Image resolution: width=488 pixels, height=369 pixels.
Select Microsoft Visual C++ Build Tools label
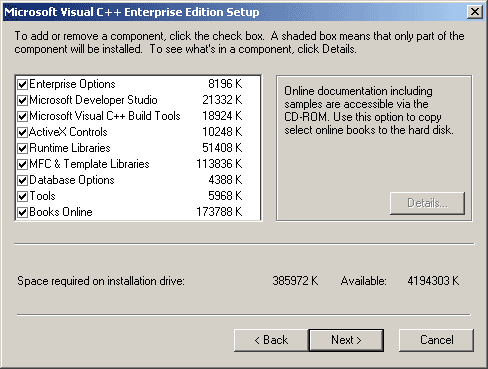105,116
